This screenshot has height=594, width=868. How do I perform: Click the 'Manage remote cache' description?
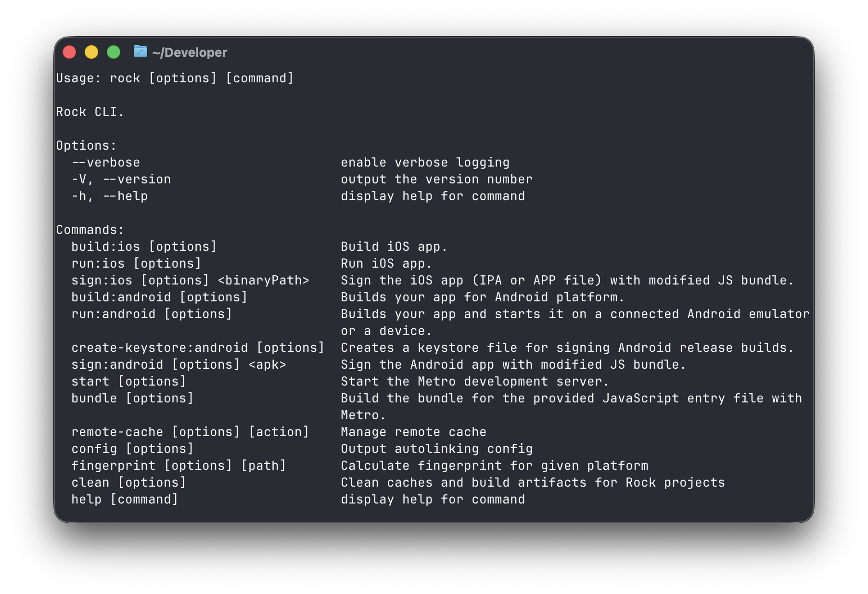coord(413,432)
